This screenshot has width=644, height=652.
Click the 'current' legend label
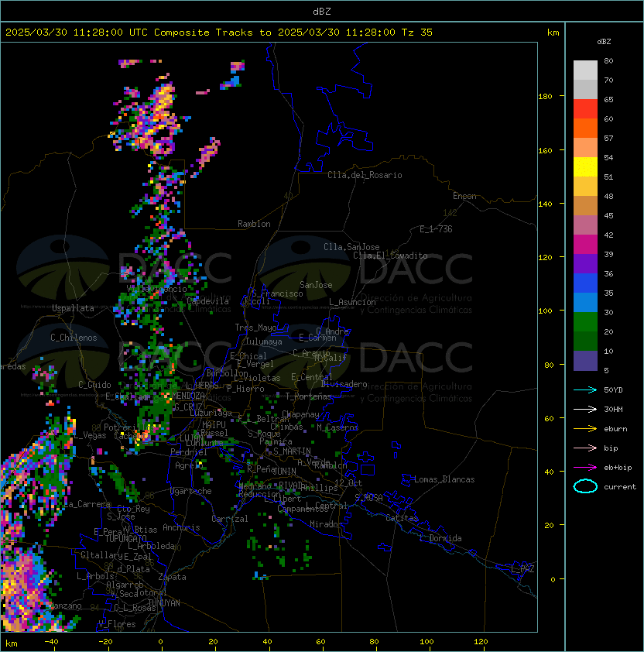[x=620, y=487]
